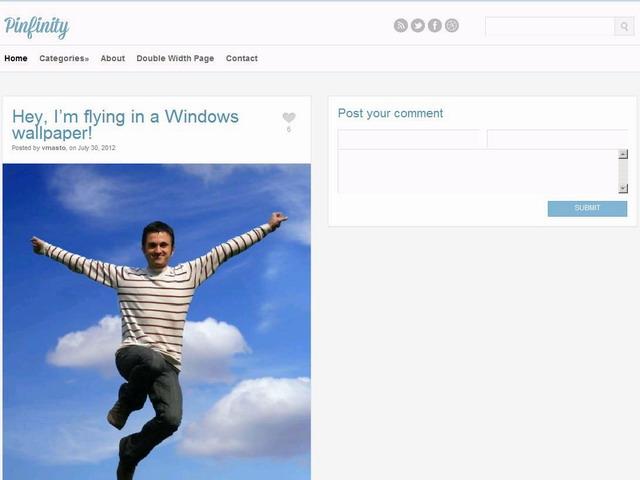Open the jumping man post image
This screenshot has height=480, width=640.
point(157,322)
